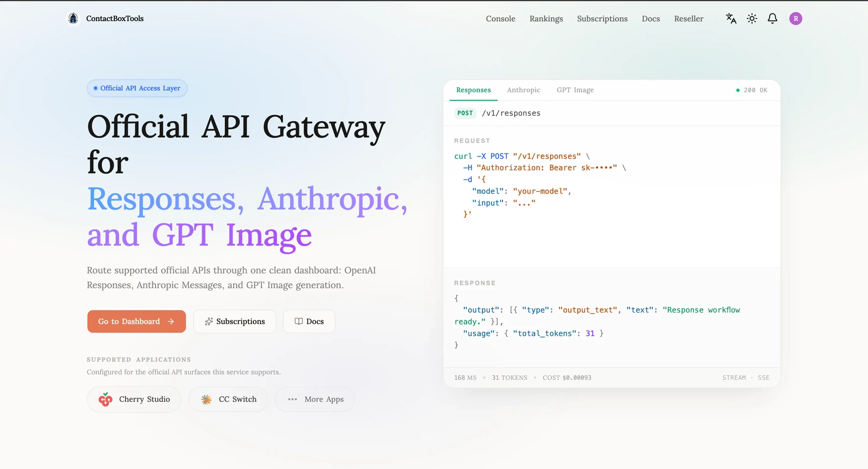Click the "total_tokens": 31 usage line
Image resolution: width=868 pixels, height=469 pixels.
pos(533,333)
